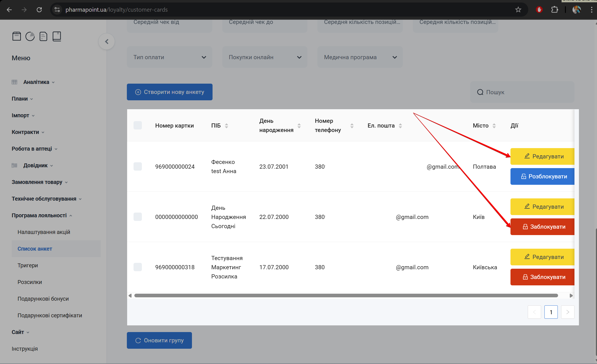Image resolution: width=597 pixels, height=364 pixels.
Task: Collapse the Програма лояльності section
Action: tap(42, 216)
